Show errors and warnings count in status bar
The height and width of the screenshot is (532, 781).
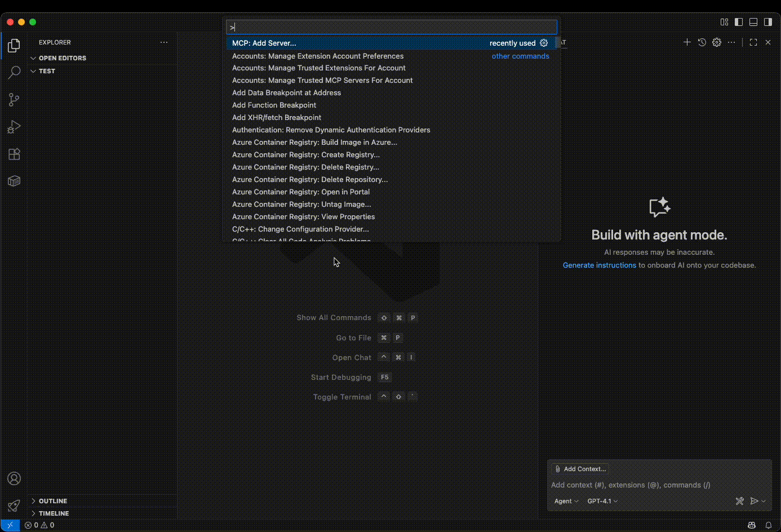(x=39, y=525)
